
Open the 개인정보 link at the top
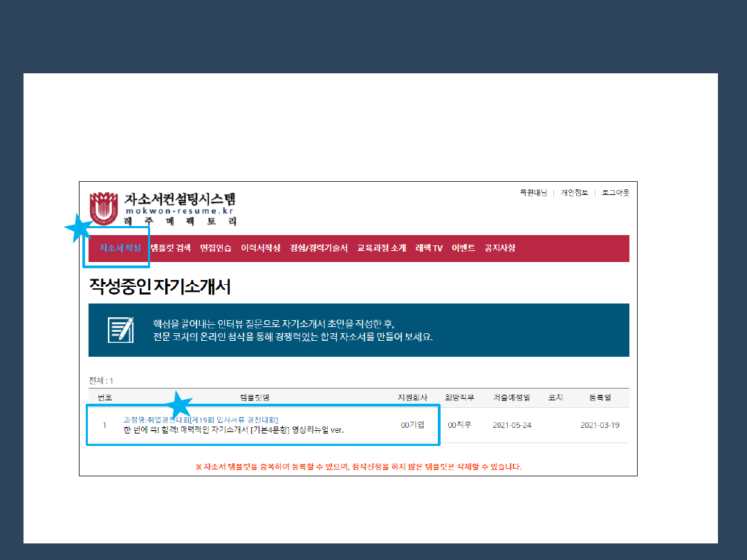[574, 193]
